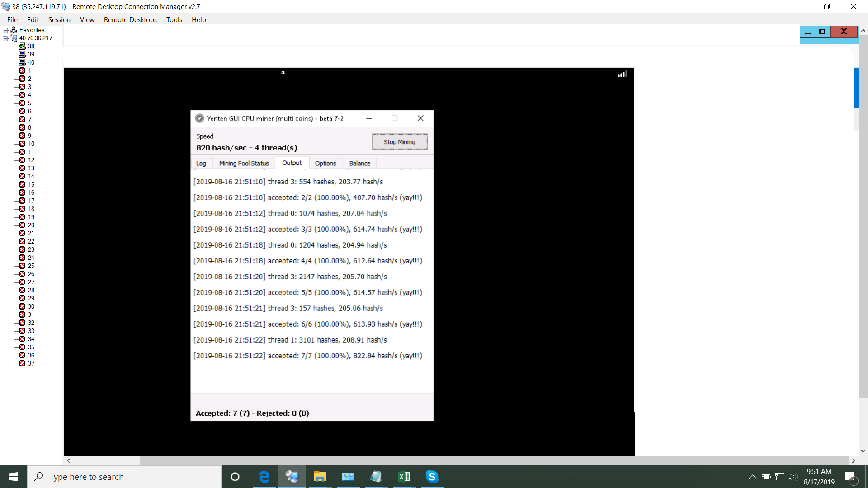The image size is (868, 488).
Task: Click the Yenten miner title icon
Action: coord(199,118)
